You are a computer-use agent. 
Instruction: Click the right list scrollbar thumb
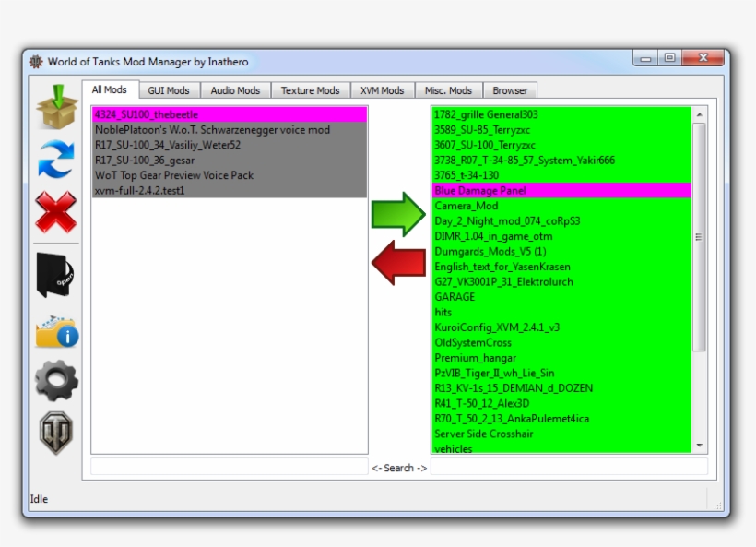tap(699, 237)
